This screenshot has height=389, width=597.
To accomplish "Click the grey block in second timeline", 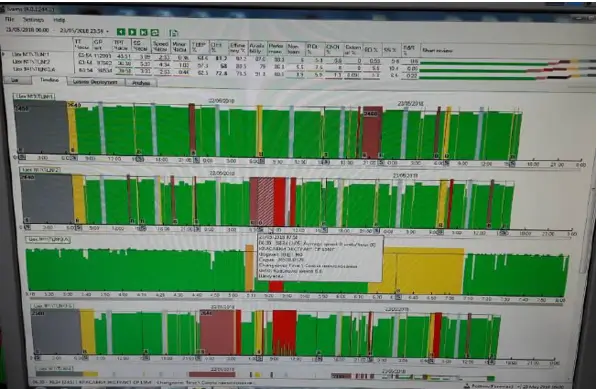I will (x=47, y=198).
